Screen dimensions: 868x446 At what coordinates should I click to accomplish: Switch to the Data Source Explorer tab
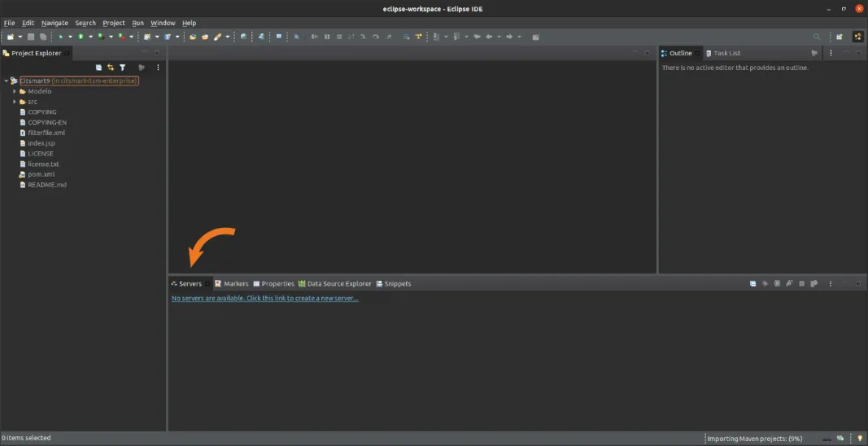click(x=335, y=284)
